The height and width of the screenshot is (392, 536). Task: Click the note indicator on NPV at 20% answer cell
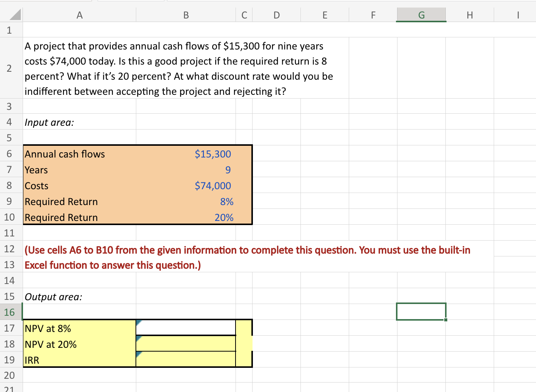[139, 338]
